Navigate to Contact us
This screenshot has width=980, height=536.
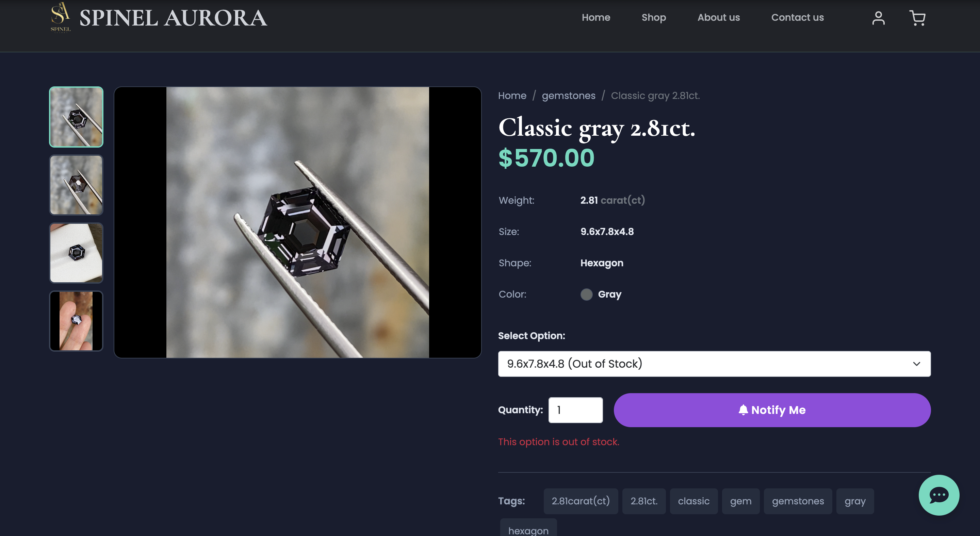(797, 17)
